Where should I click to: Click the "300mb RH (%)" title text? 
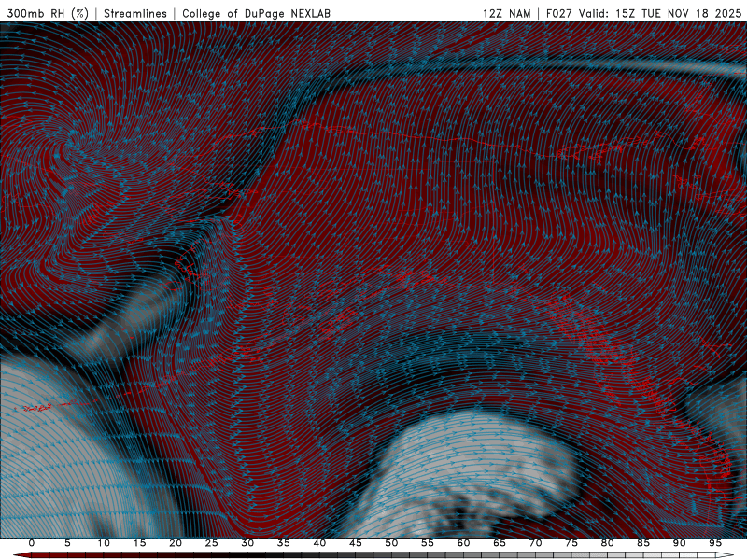pos(48,13)
